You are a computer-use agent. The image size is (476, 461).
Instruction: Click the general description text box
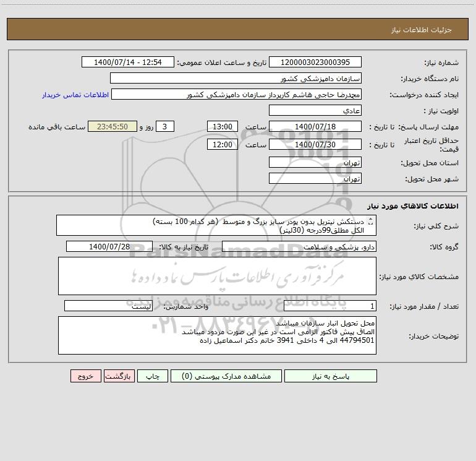click(x=216, y=225)
